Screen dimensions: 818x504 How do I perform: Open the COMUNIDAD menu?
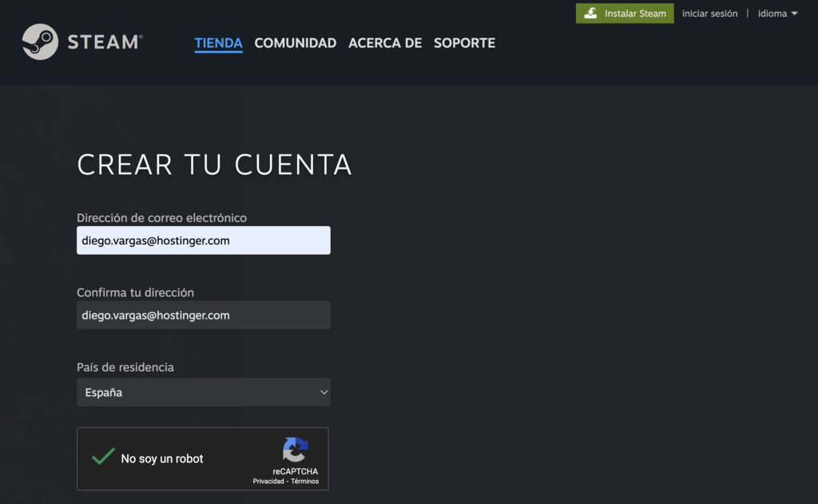click(x=295, y=43)
